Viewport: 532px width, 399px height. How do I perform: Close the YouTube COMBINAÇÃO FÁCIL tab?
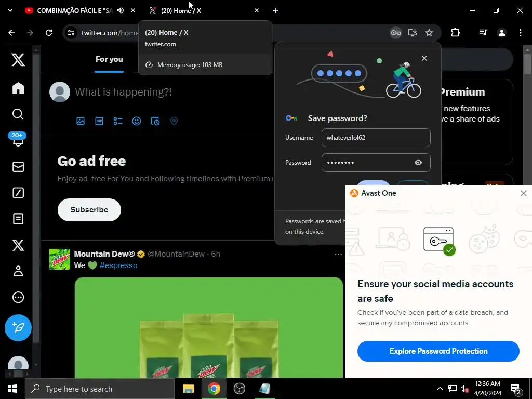tap(133, 10)
